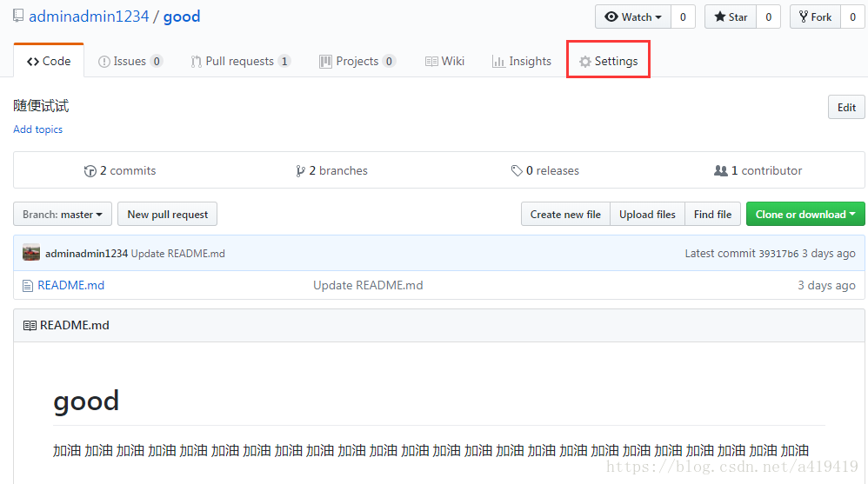Click New pull request button
The width and height of the screenshot is (868, 484).
pos(168,214)
